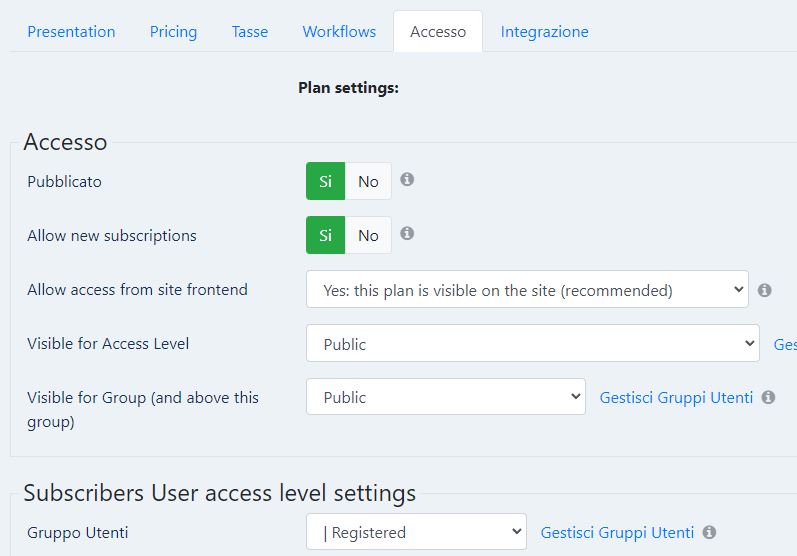This screenshot has height=556, width=797.
Task: Disable Allow new subscriptions with No
Action: click(368, 235)
